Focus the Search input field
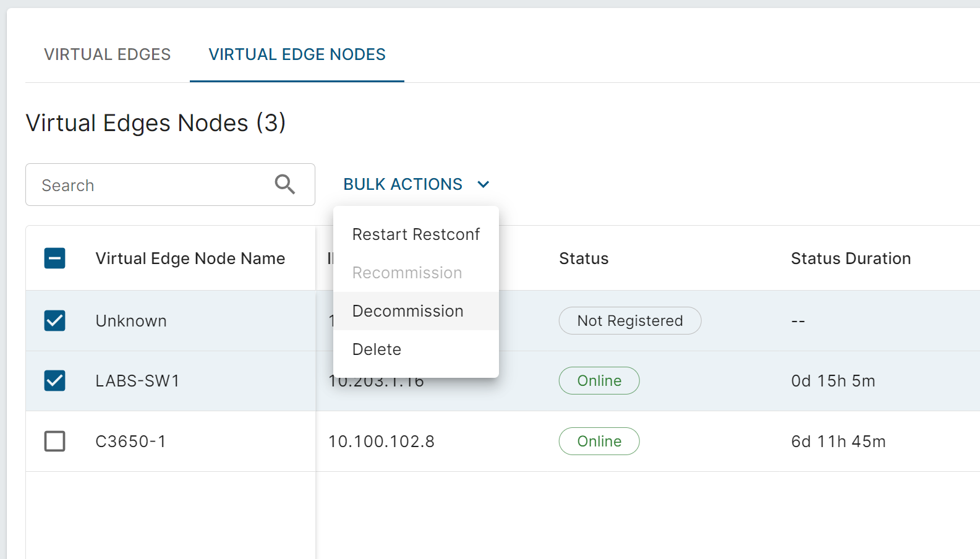 (x=148, y=185)
